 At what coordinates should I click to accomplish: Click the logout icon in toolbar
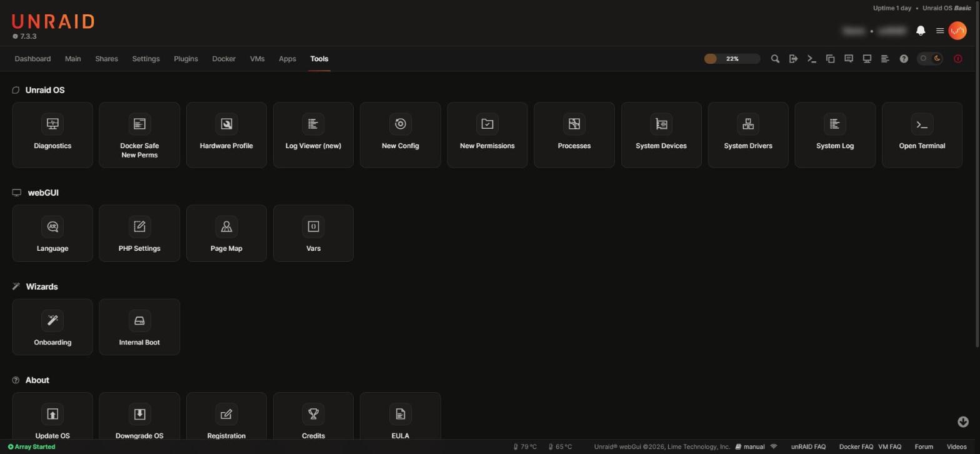pos(793,59)
